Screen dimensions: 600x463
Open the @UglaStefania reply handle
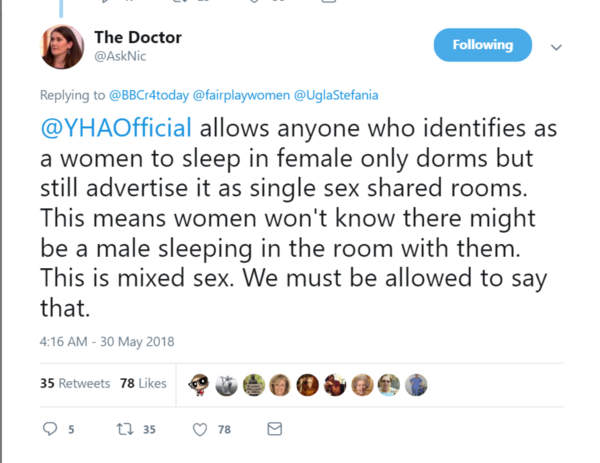[334, 96]
